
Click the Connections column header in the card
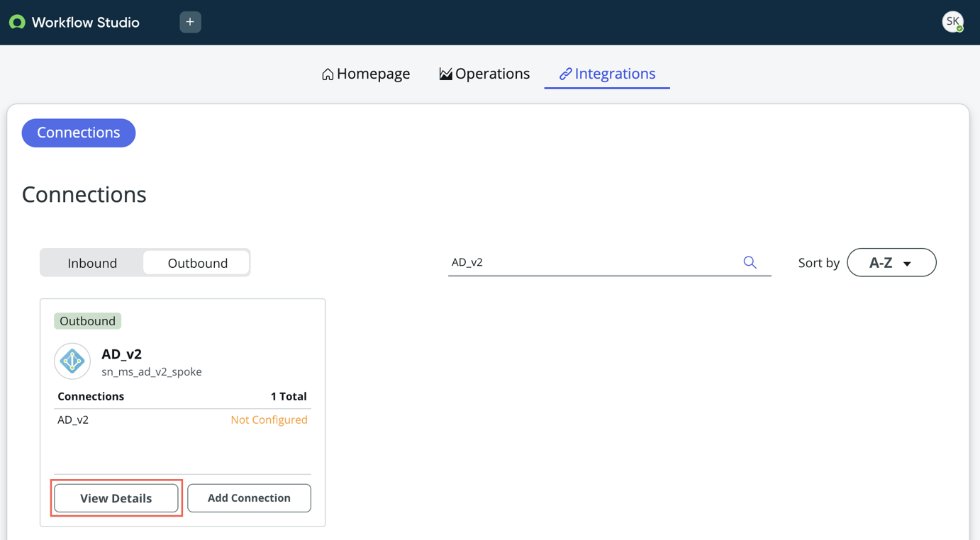91,397
